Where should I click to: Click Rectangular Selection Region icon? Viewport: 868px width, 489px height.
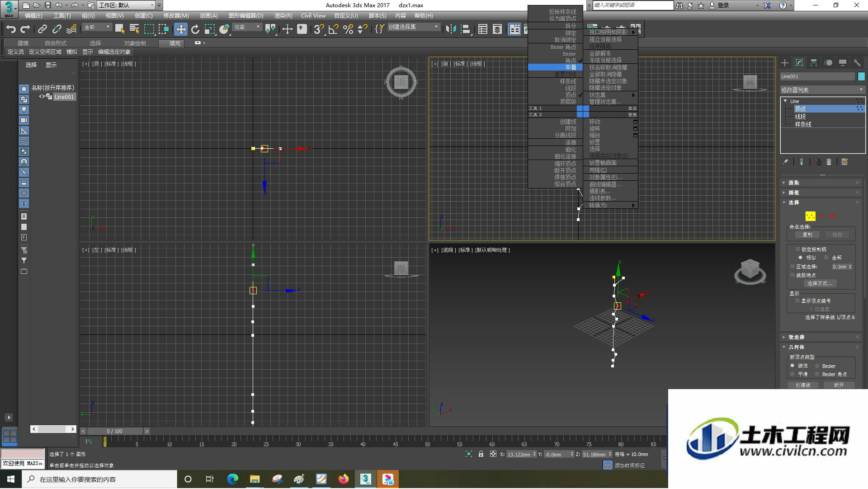coord(149,29)
